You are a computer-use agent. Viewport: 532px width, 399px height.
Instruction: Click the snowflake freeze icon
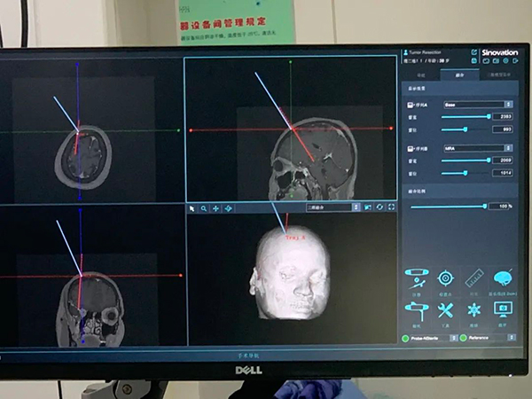[x=474, y=310]
